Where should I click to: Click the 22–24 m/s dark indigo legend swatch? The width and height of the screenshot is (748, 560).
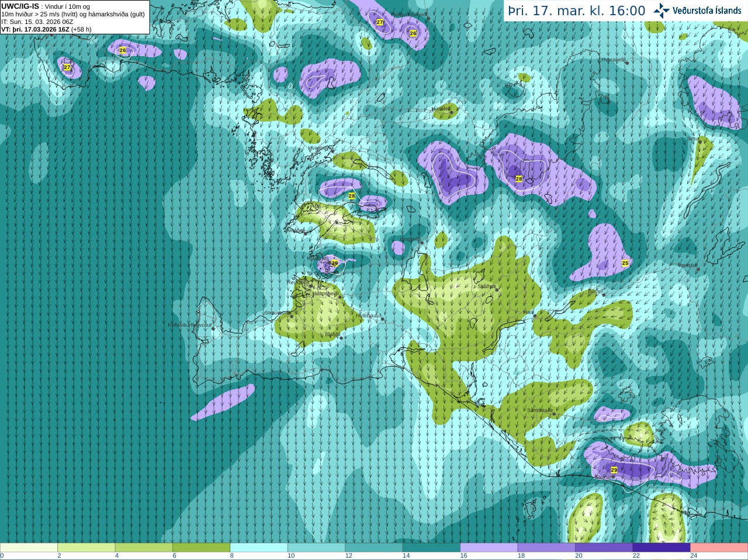coord(662,548)
